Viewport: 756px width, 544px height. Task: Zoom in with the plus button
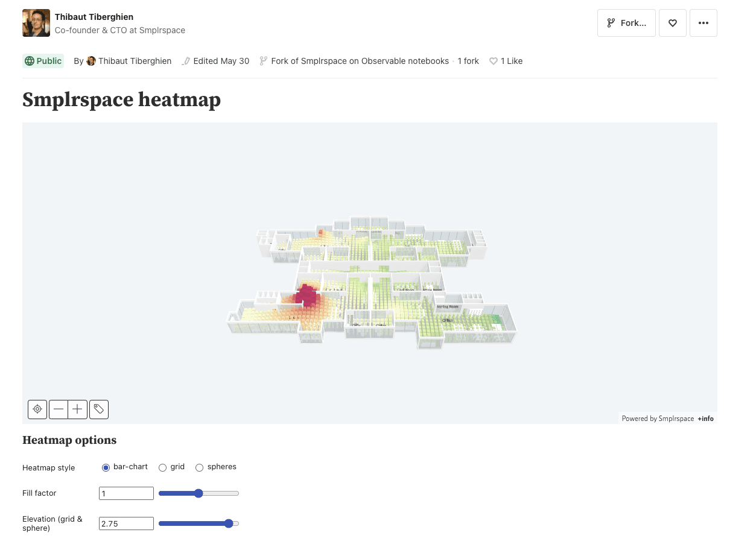coord(78,409)
